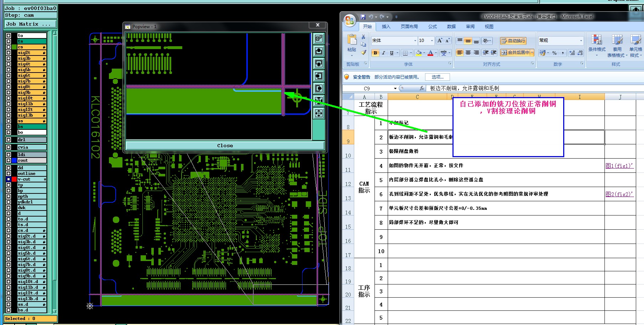Open the borders dropdown arrow
Screen dimensions: 644x325
pos(411,53)
